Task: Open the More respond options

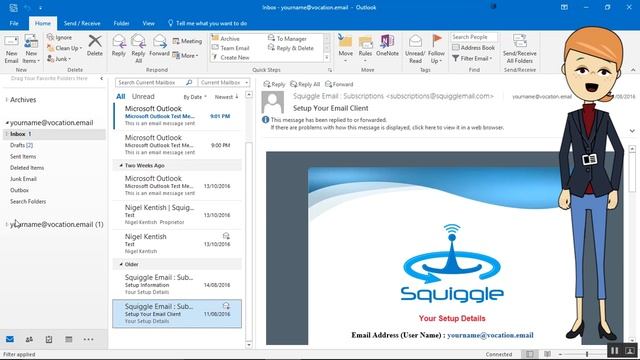Action: coord(185,56)
